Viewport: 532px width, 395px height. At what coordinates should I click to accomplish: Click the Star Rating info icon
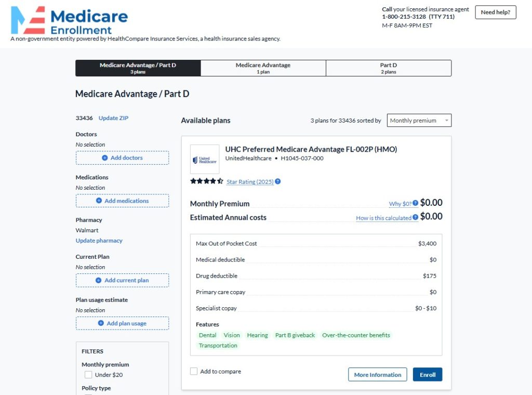point(278,181)
